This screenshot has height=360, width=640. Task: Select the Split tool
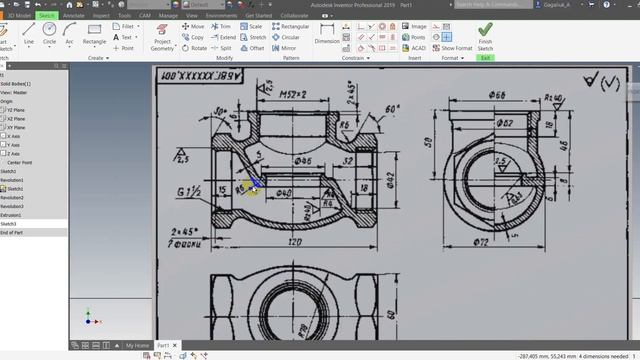pyautogui.click(x=221, y=48)
